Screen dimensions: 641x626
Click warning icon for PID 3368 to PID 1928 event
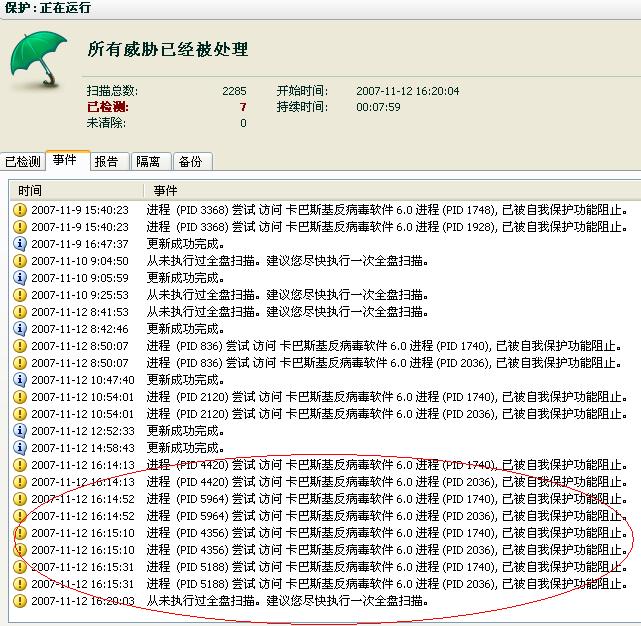(20, 227)
